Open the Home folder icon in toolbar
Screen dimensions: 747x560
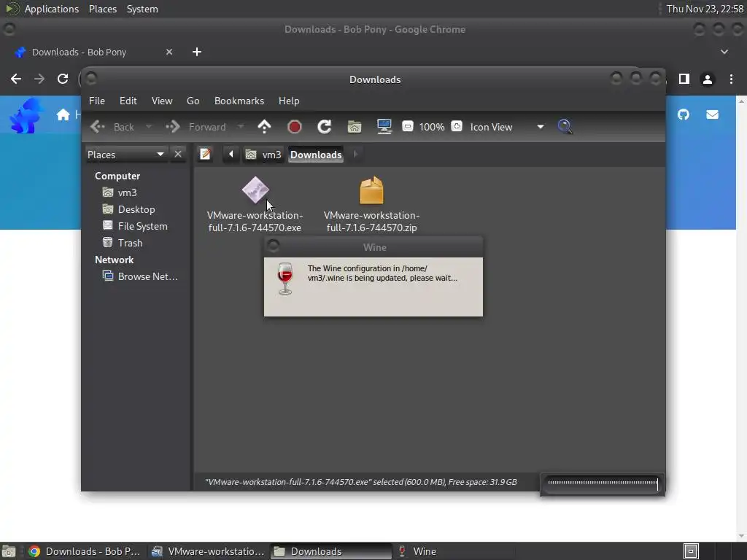pos(355,127)
